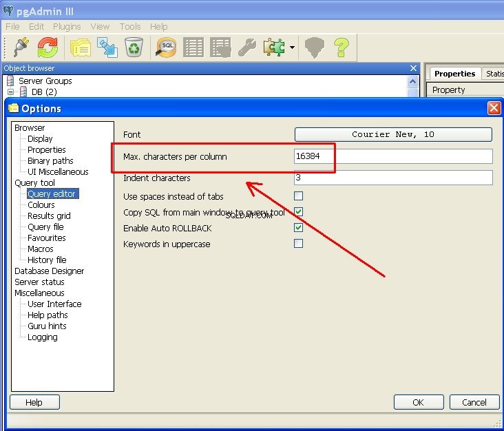The width and height of the screenshot is (504, 431).
Task: Collapse the DB (2) tree node
Action: pyautogui.click(x=10, y=92)
